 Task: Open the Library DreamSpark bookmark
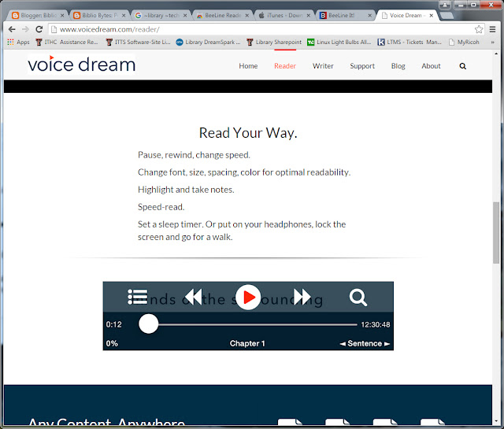coord(208,42)
